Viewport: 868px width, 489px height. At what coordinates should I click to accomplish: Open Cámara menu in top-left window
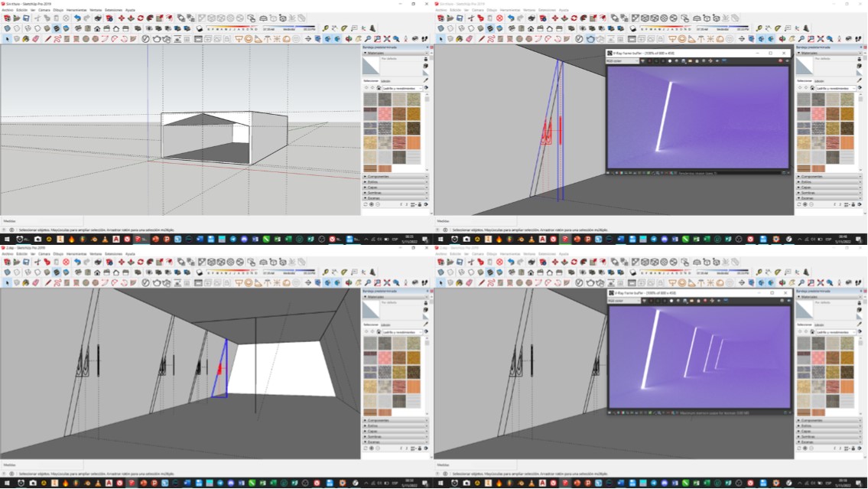pos(44,10)
